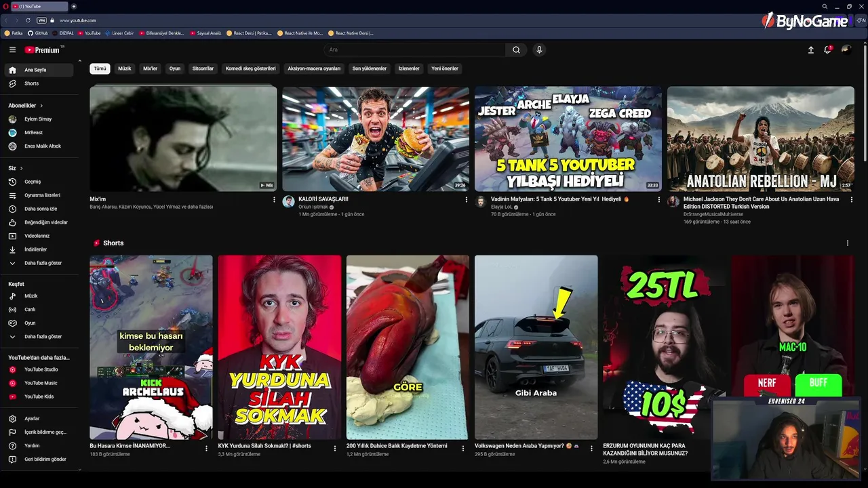Toggle the browser VPN badge

click(x=42, y=20)
